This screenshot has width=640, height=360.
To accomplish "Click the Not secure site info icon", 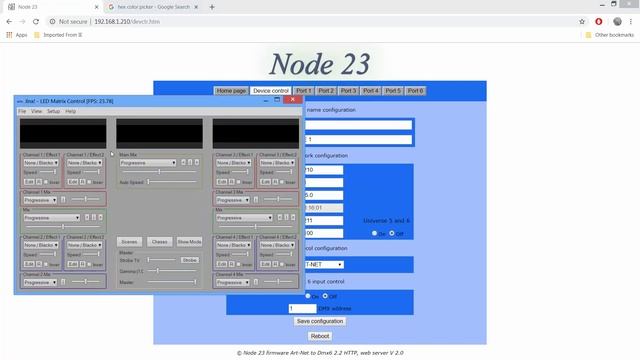I will pyautogui.click(x=52, y=22).
